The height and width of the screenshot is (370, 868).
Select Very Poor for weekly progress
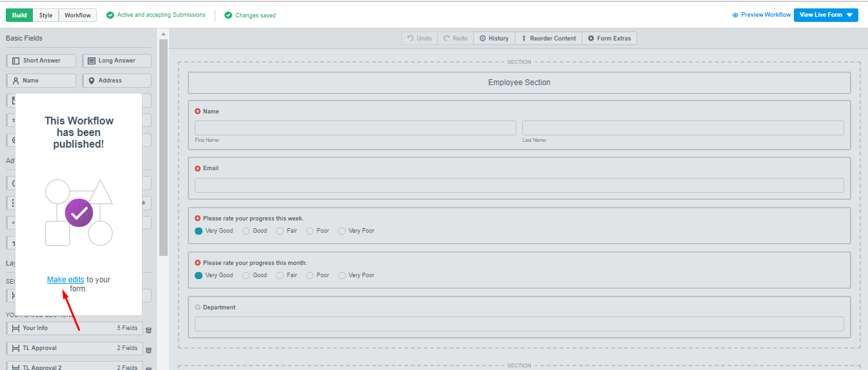point(342,231)
